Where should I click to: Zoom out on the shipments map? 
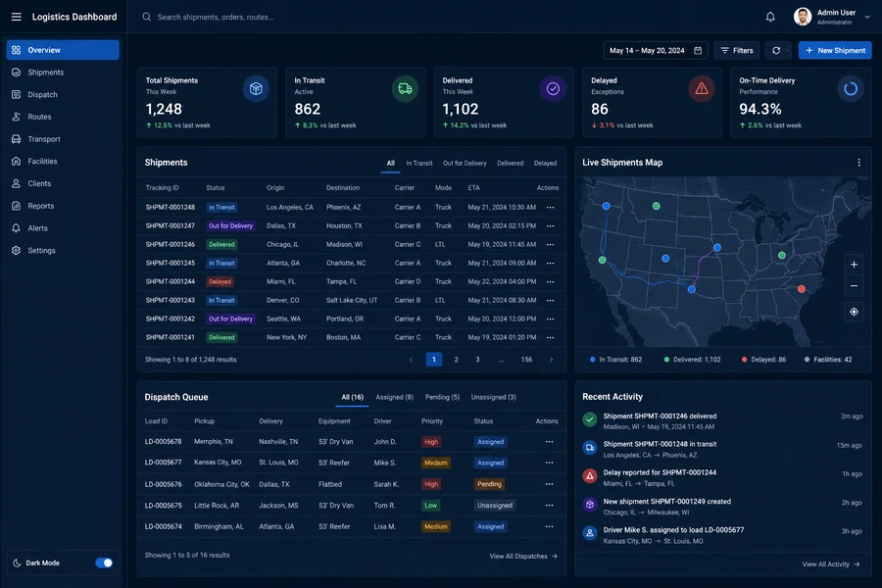point(854,286)
